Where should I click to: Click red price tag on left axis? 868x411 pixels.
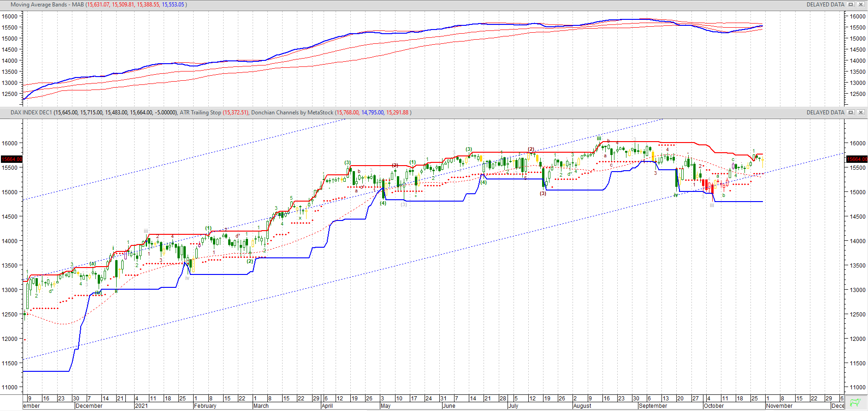point(12,159)
